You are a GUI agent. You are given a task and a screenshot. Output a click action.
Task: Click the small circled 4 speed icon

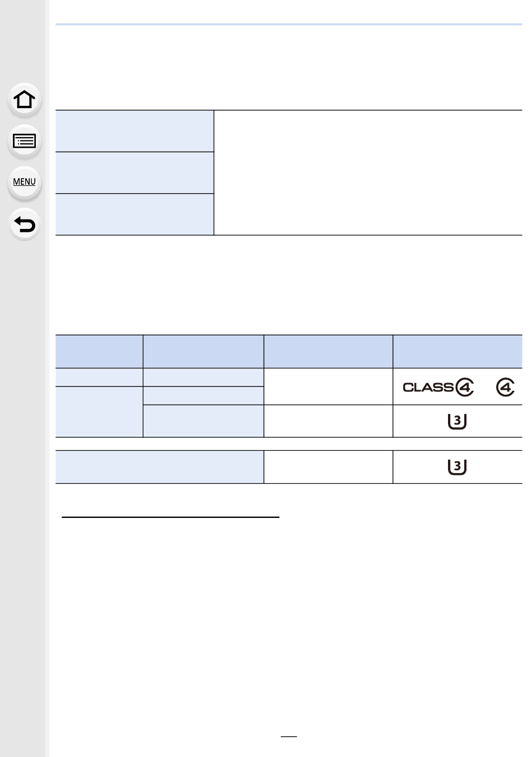click(x=505, y=387)
